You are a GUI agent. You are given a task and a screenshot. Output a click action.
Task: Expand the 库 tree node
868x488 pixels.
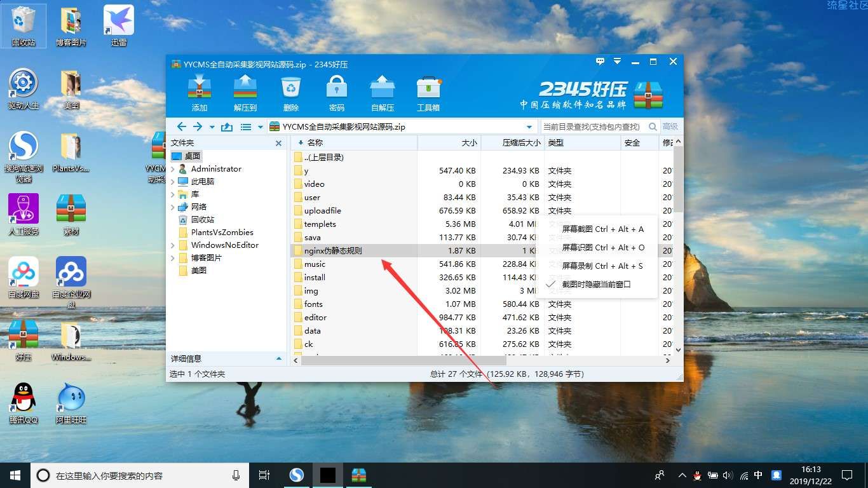(x=173, y=194)
